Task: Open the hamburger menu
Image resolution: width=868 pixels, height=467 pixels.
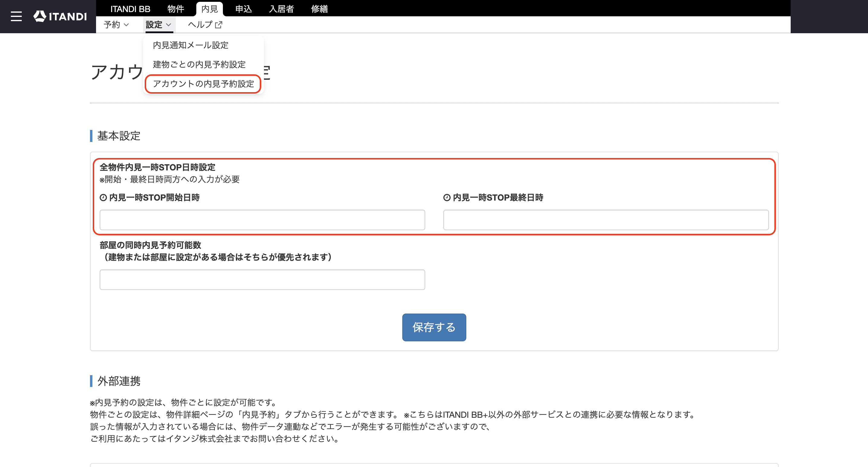Action: click(16, 16)
